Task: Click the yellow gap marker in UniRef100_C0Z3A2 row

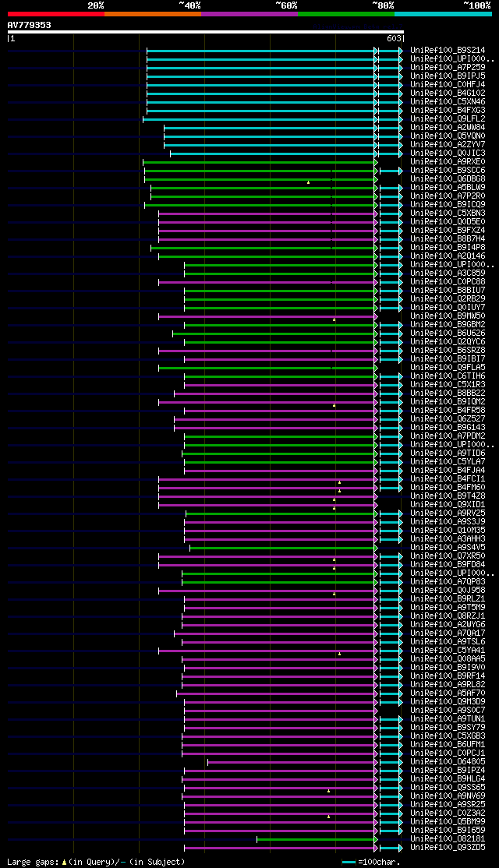Action: (x=328, y=817)
